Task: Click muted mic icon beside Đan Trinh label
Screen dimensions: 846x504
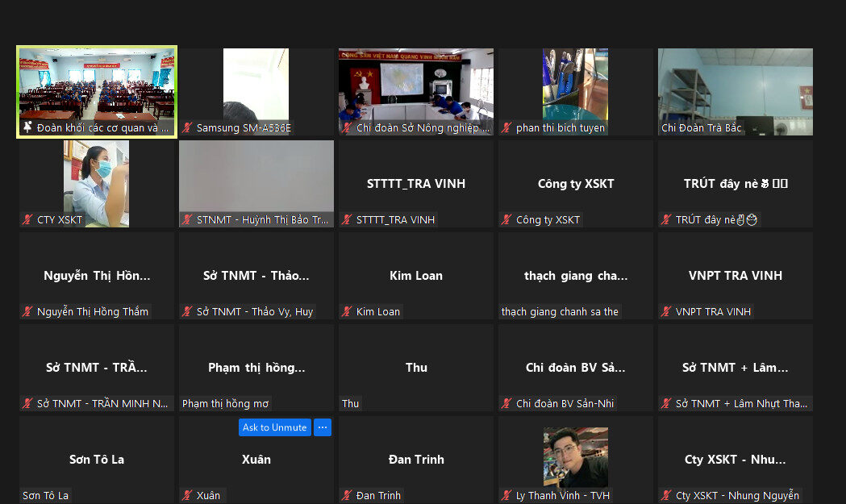Action: [347, 495]
